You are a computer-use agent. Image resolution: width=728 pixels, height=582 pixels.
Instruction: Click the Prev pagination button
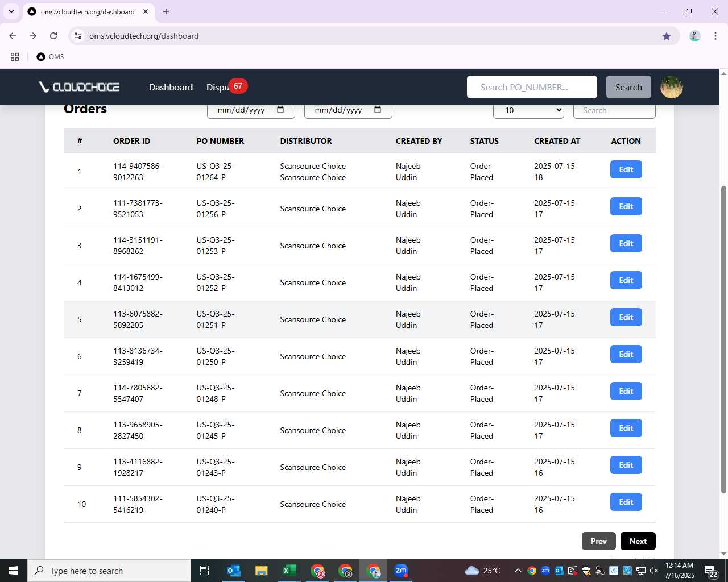click(x=598, y=541)
